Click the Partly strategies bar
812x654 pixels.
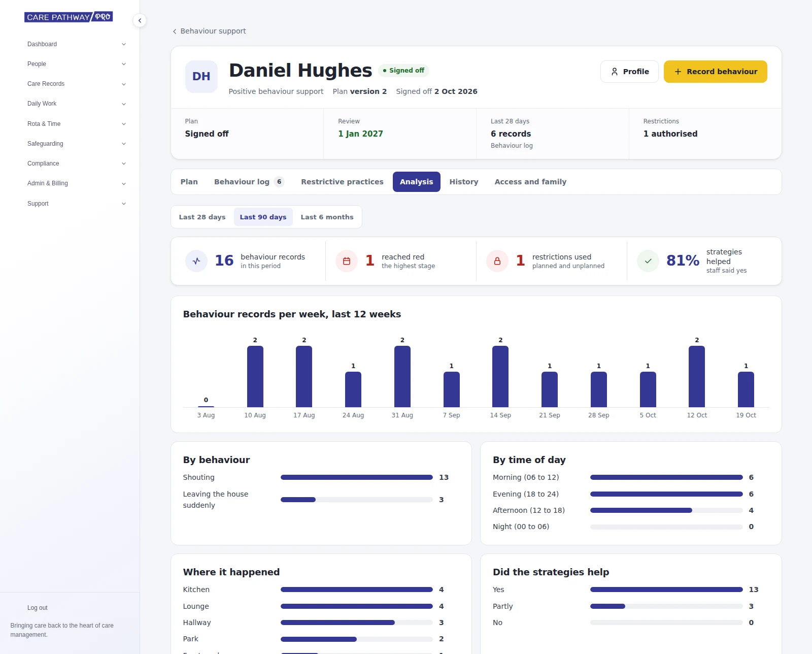[666, 606]
